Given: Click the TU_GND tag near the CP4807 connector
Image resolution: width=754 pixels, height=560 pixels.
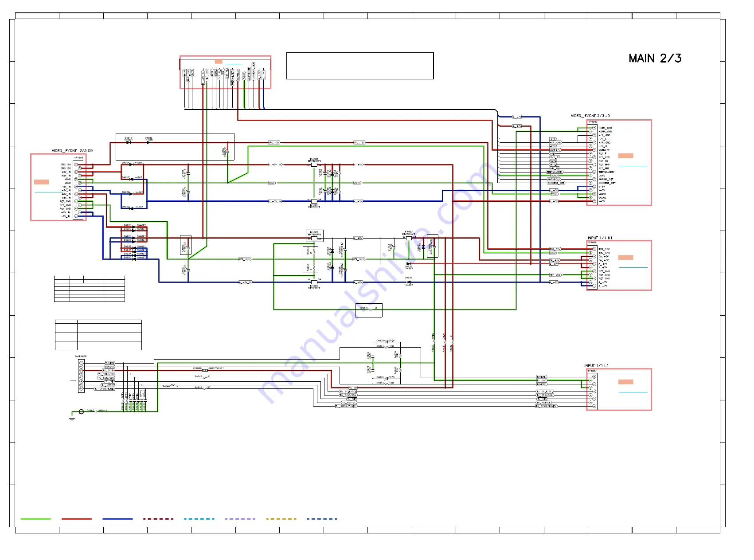Looking at the screenshot, I should click(x=542, y=380).
